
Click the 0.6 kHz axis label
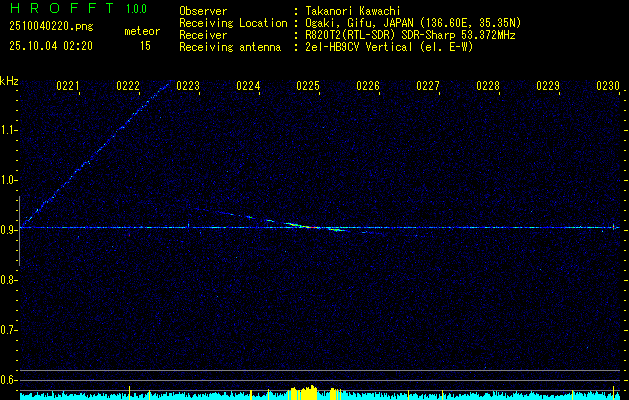click(8, 380)
